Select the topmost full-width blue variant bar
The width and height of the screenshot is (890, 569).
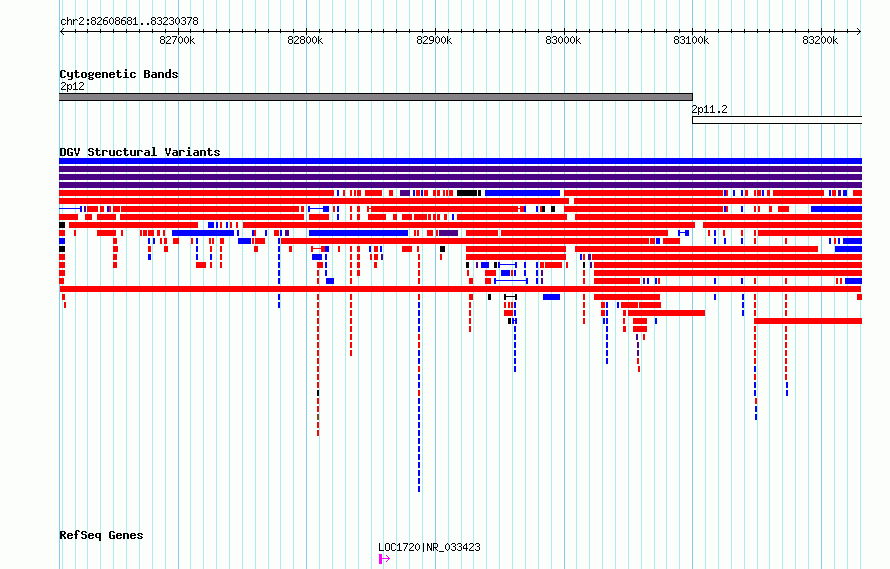pos(460,161)
